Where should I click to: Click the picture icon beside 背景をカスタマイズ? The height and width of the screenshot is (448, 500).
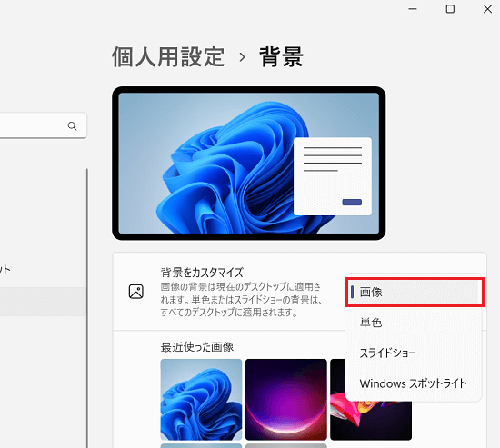[136, 292]
